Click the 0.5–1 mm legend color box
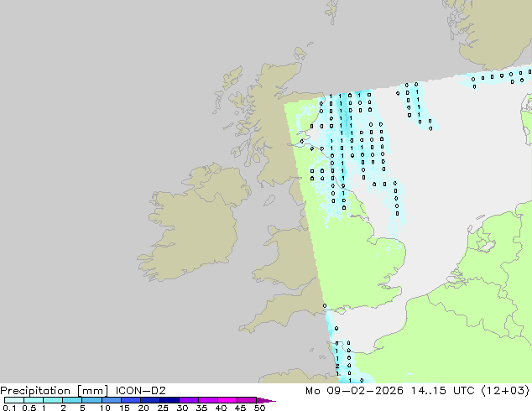Screen dimensions: 532x411 34,400
